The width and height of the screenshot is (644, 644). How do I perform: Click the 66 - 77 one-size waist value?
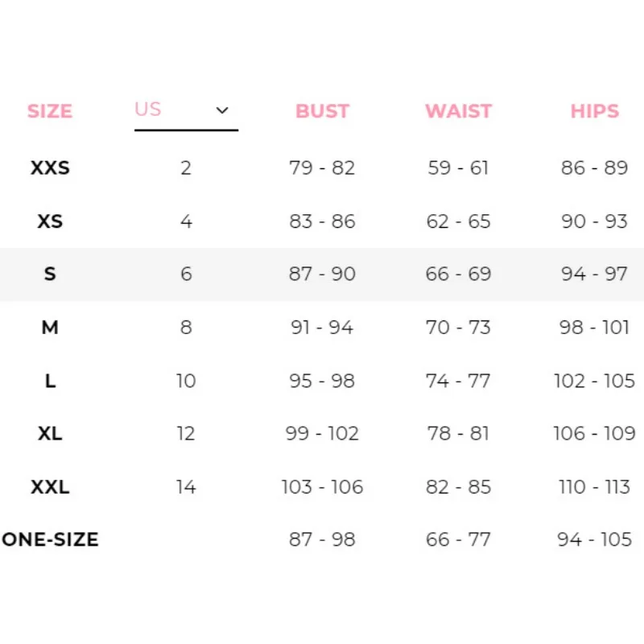point(458,539)
